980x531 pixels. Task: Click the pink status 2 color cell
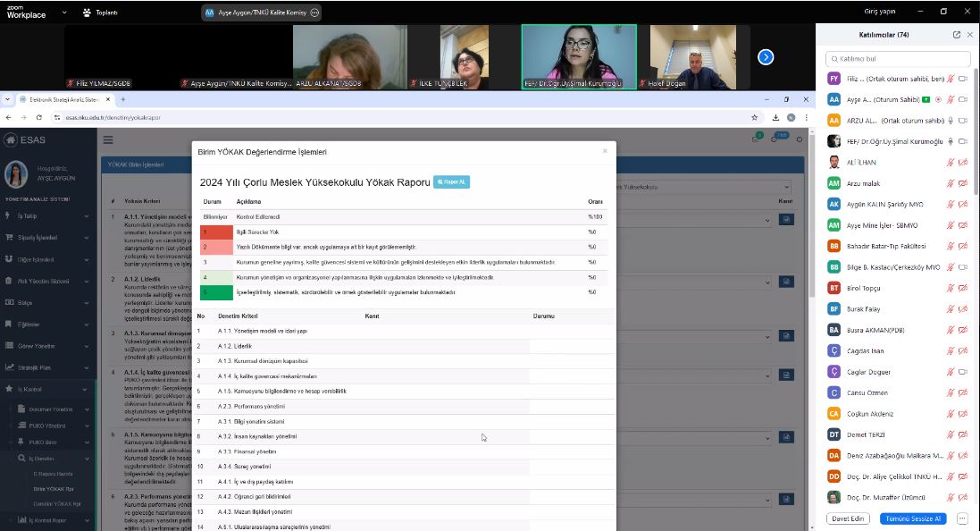216,247
